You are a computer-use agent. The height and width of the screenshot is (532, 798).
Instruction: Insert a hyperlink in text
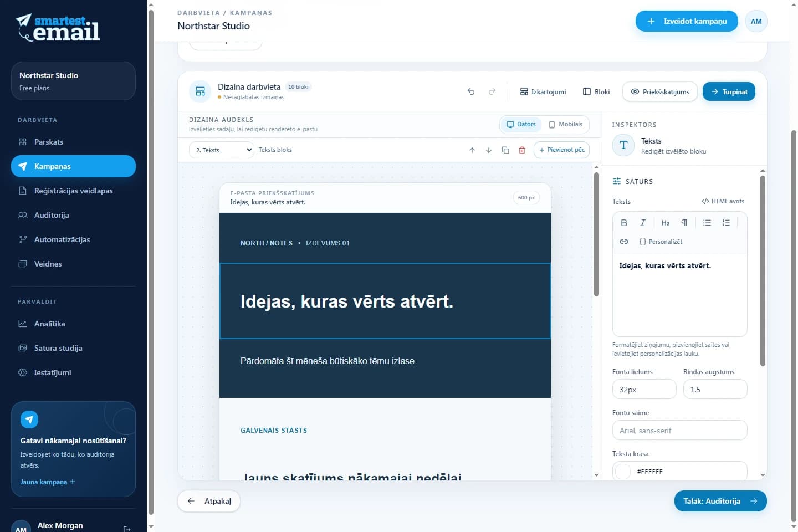click(x=624, y=242)
